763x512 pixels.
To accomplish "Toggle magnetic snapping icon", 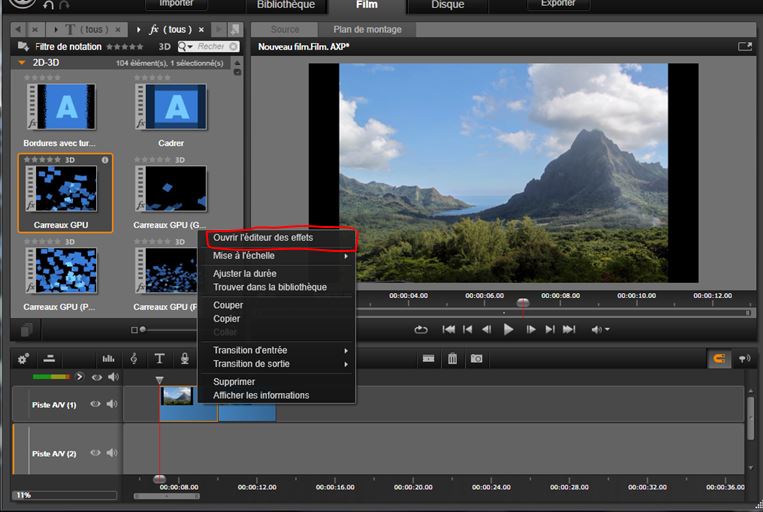I will tap(718, 358).
